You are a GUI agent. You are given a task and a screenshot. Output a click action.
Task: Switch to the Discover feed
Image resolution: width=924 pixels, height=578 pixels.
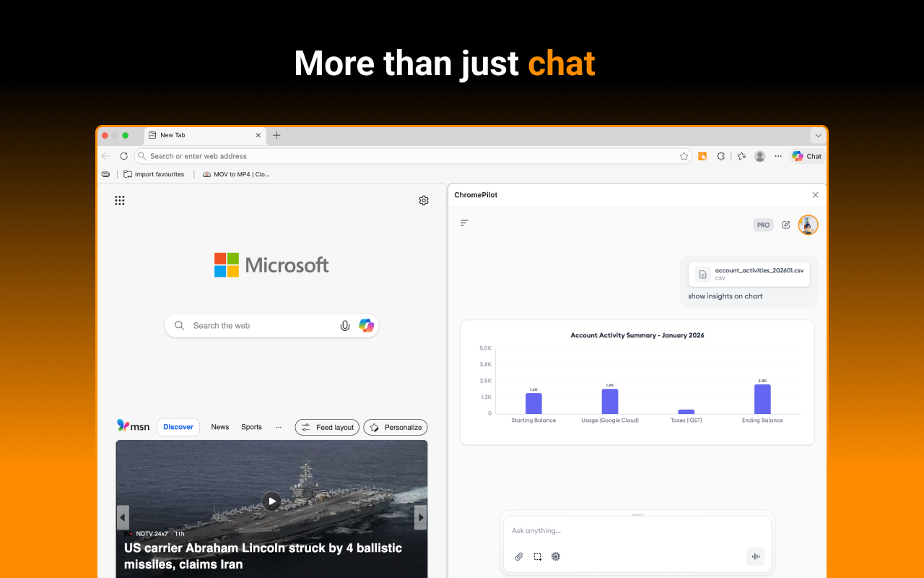[x=178, y=426]
